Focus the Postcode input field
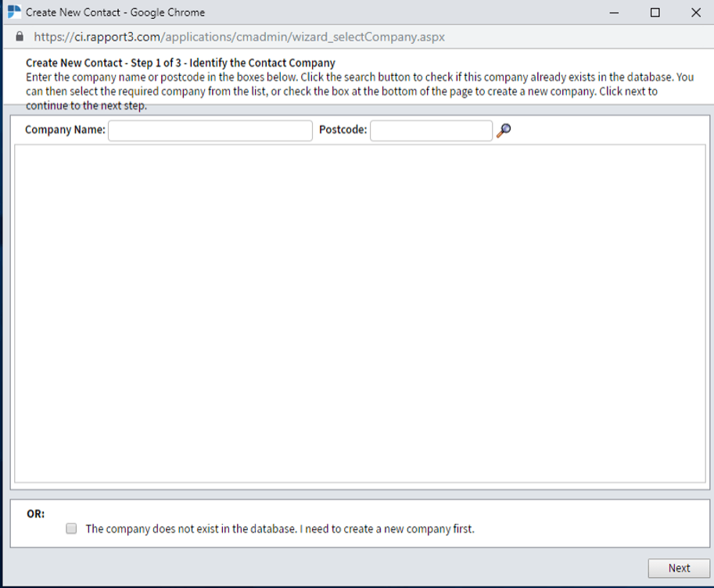The height and width of the screenshot is (588, 714). coord(431,131)
